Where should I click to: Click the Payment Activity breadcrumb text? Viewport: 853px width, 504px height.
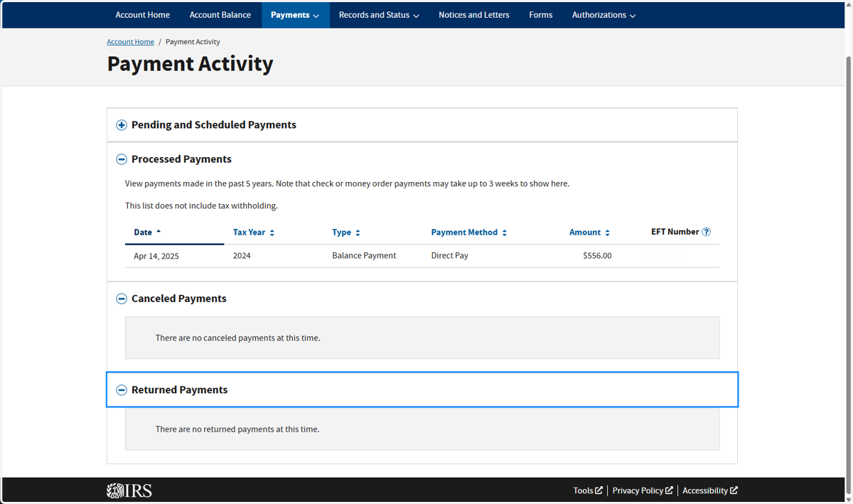[193, 42]
